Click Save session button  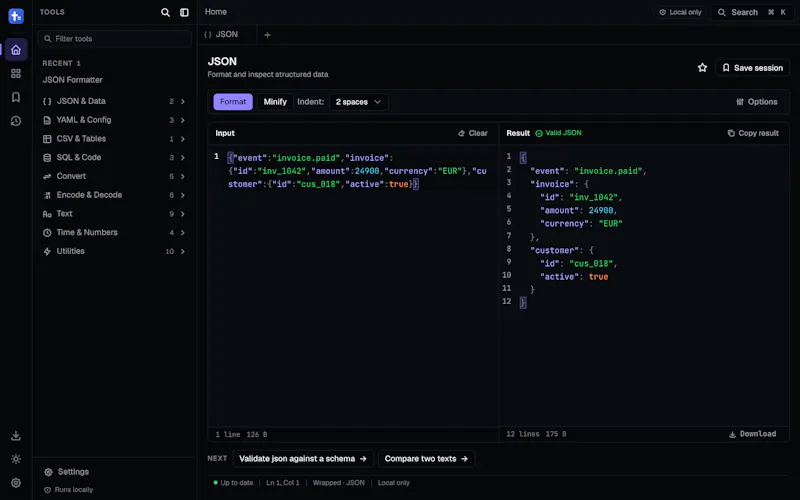click(x=753, y=68)
